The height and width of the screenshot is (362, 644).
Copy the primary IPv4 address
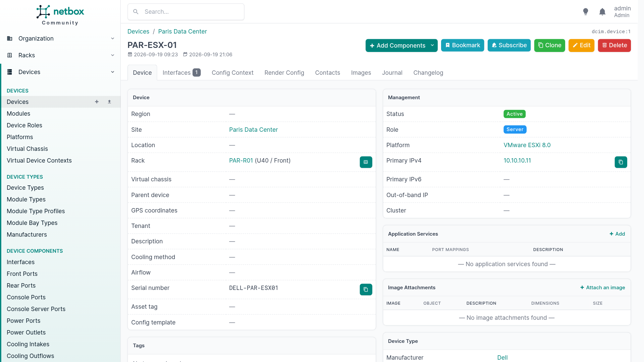tap(621, 162)
